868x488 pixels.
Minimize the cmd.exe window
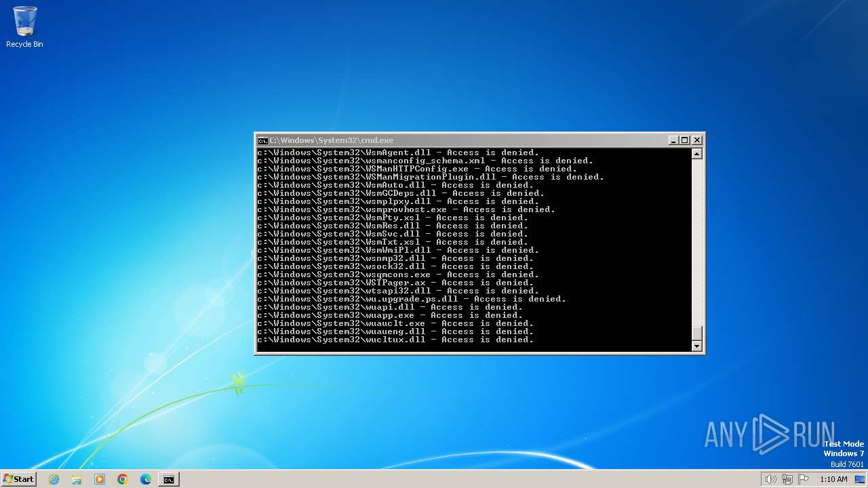pos(673,140)
